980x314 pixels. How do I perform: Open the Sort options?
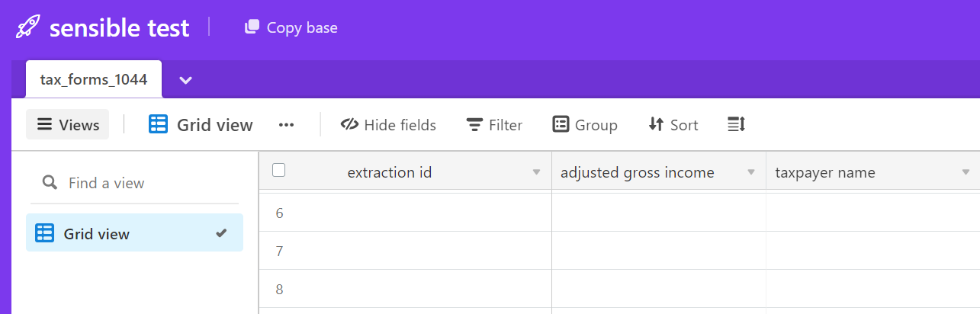click(x=673, y=124)
